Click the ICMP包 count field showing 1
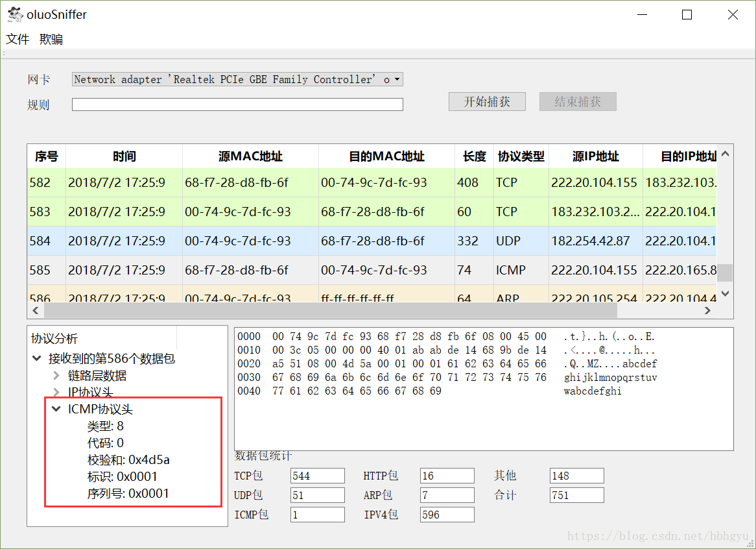 coord(318,515)
